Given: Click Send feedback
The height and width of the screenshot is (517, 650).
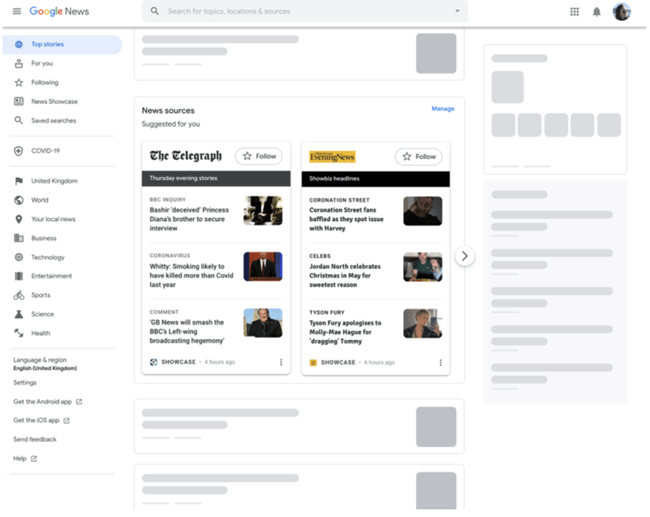Looking at the screenshot, I should pos(35,439).
